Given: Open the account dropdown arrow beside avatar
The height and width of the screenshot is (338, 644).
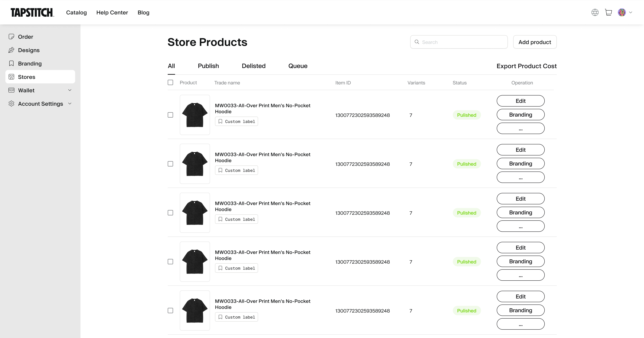Looking at the screenshot, I should pyautogui.click(x=631, y=13).
